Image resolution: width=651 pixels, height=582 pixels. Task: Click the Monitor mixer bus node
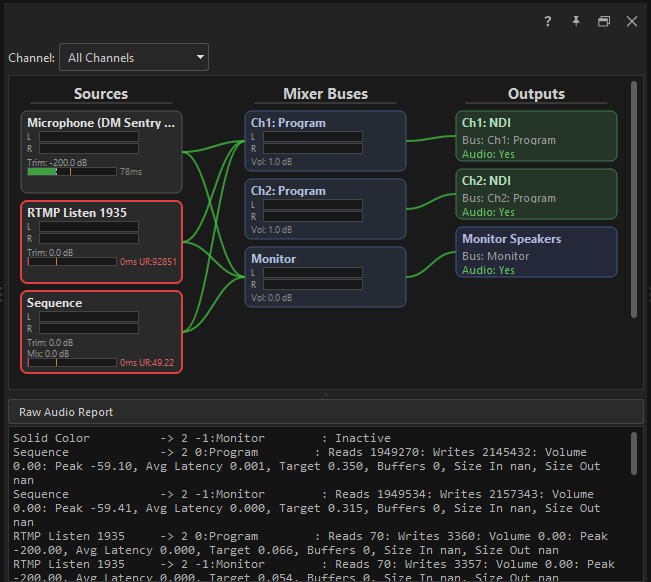click(x=326, y=277)
